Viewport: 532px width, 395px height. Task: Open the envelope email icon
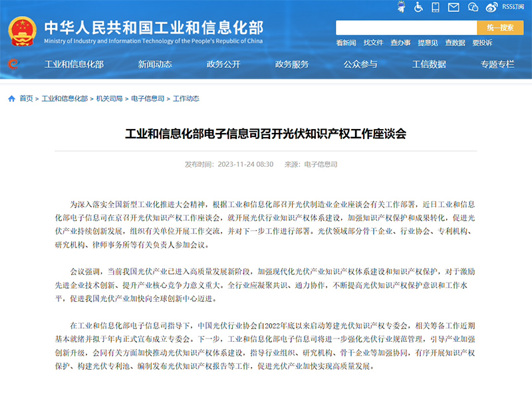(454, 7)
